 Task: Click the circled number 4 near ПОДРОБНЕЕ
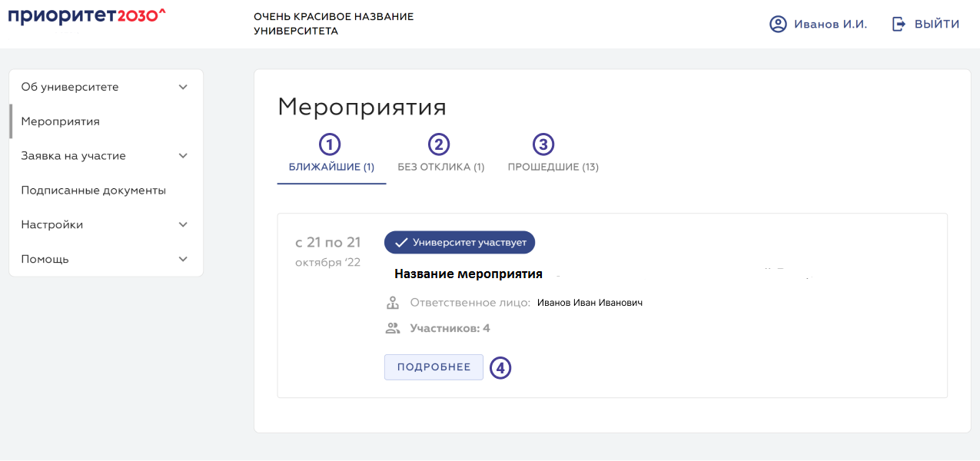tap(500, 368)
